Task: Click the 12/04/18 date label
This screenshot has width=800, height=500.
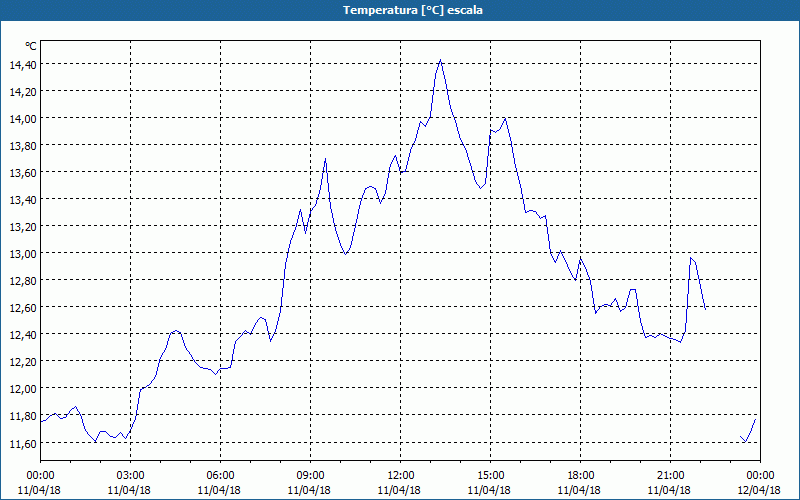Action: (x=759, y=490)
